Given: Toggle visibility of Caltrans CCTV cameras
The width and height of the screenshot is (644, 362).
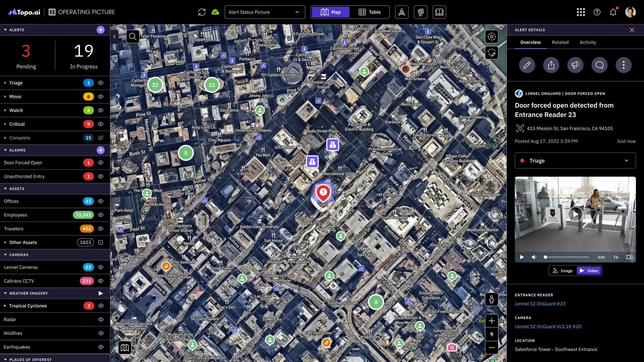Looking at the screenshot, I should pos(101,281).
